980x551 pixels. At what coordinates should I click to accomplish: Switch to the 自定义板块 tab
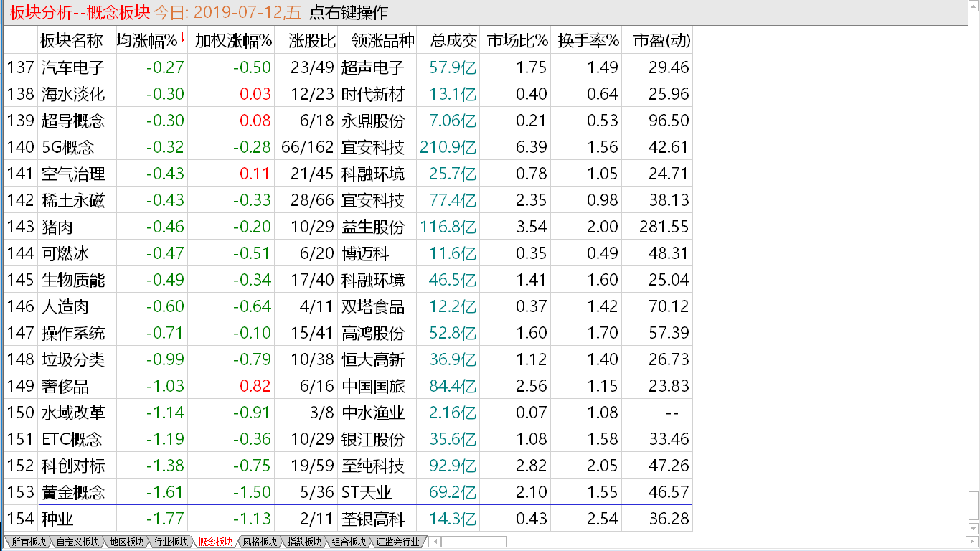pyautogui.click(x=77, y=542)
